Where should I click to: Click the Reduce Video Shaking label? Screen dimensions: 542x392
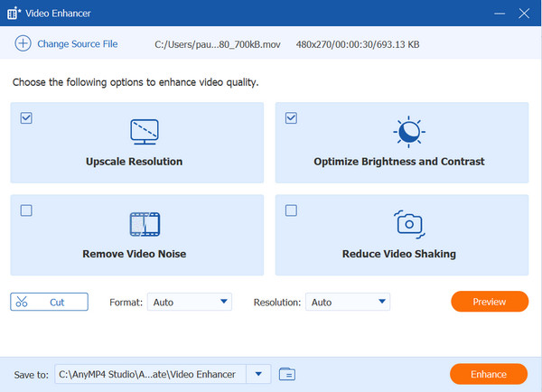click(399, 254)
